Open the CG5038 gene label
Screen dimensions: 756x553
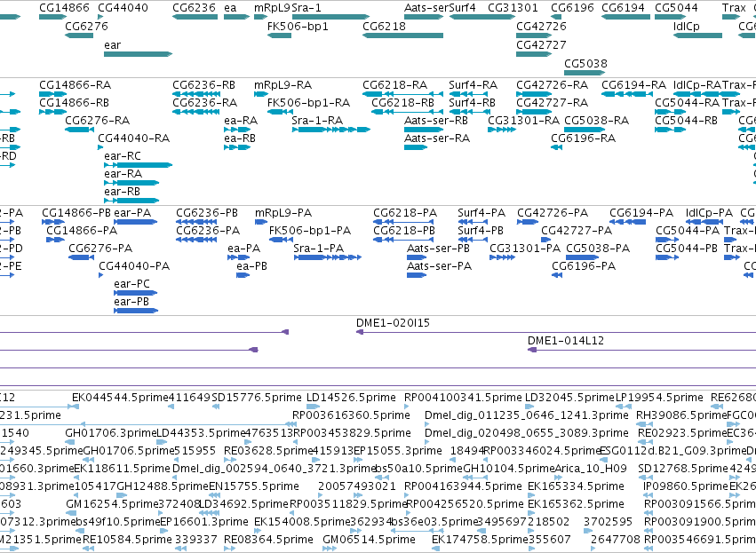[585, 64]
